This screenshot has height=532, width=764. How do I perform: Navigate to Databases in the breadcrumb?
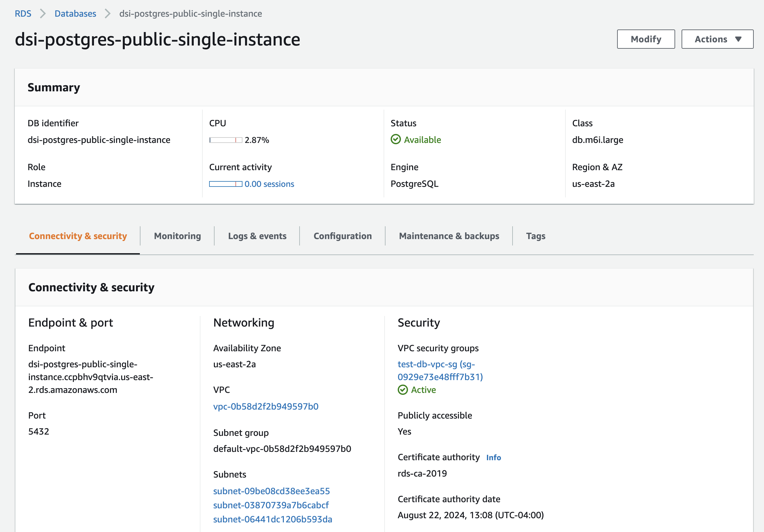75,14
